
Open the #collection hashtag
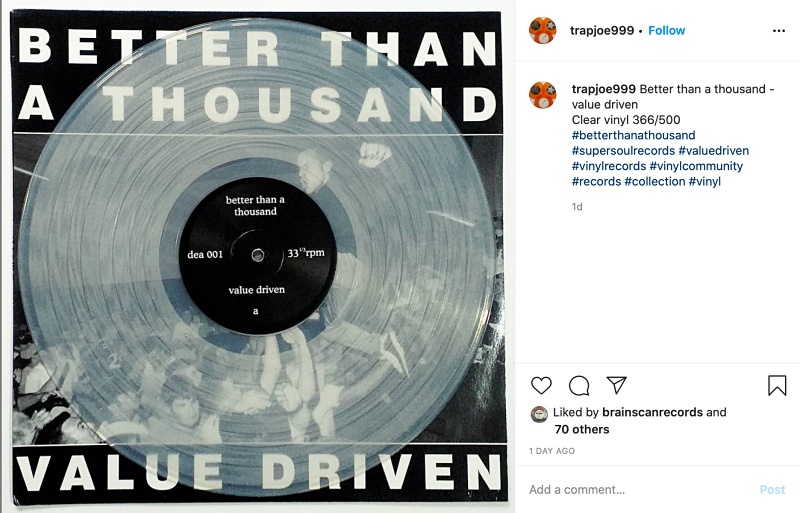pos(655,181)
